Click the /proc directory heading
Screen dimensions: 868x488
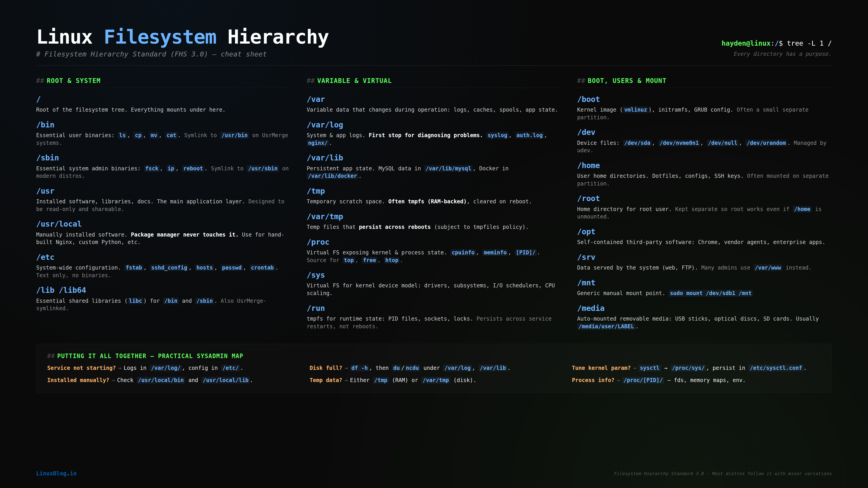click(x=318, y=242)
